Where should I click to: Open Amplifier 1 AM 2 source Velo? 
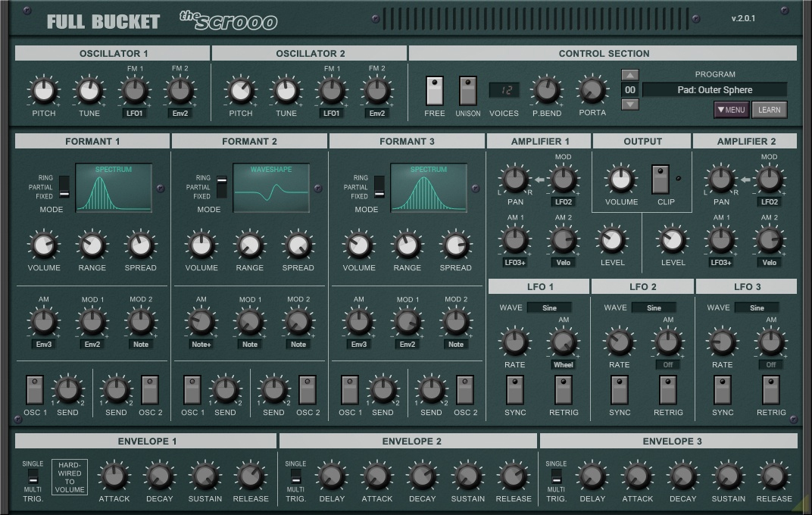coord(564,262)
